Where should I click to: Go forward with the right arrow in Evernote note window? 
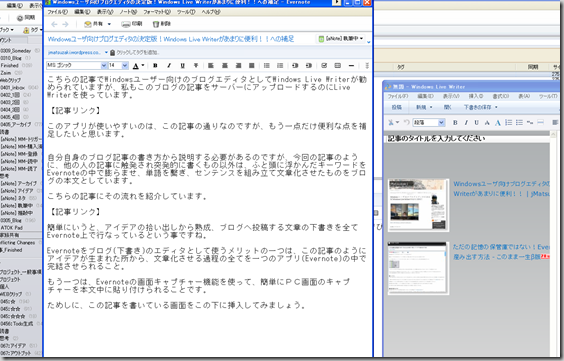65,24
